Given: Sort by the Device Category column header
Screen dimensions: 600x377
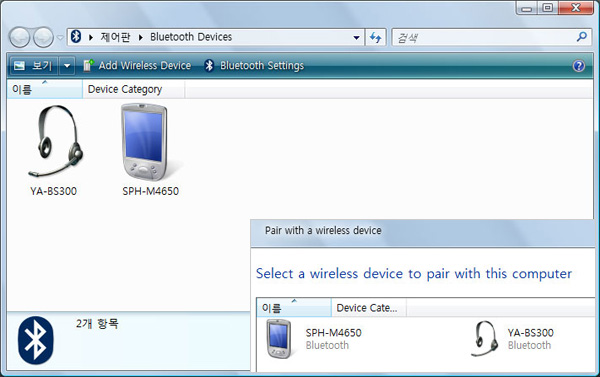Looking at the screenshot, I should tap(134, 89).
